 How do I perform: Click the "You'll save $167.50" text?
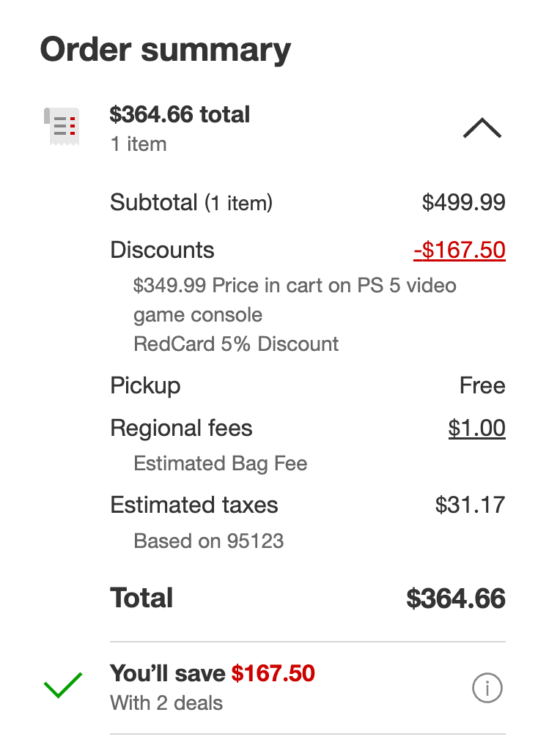pos(212,672)
